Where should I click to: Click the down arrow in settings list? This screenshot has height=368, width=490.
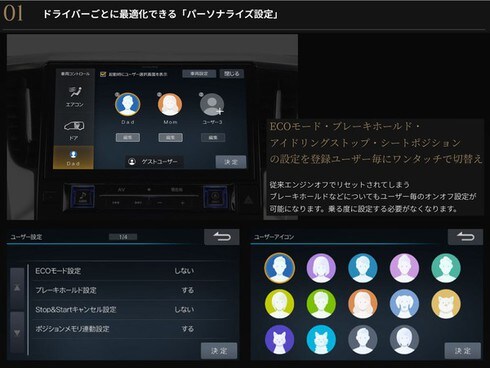click(x=17, y=332)
